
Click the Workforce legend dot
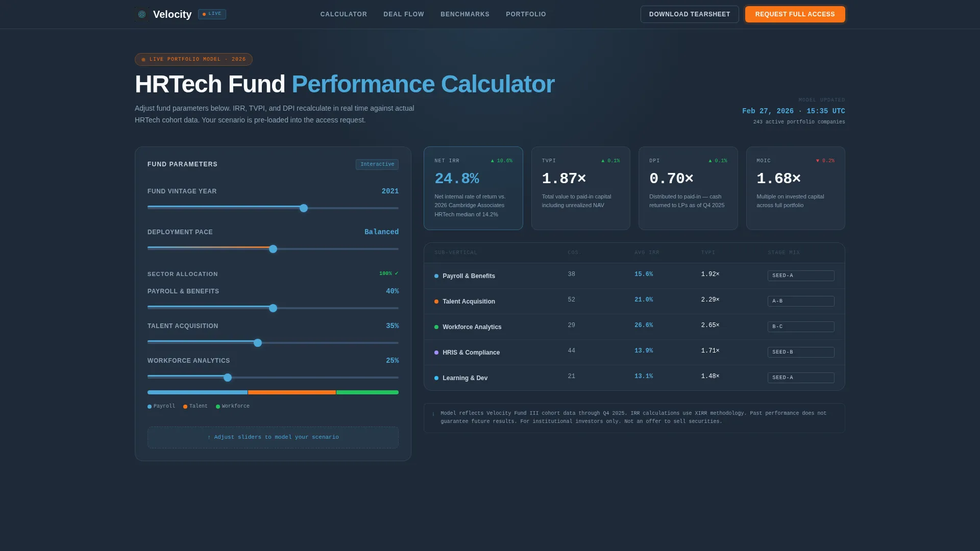[218, 407]
